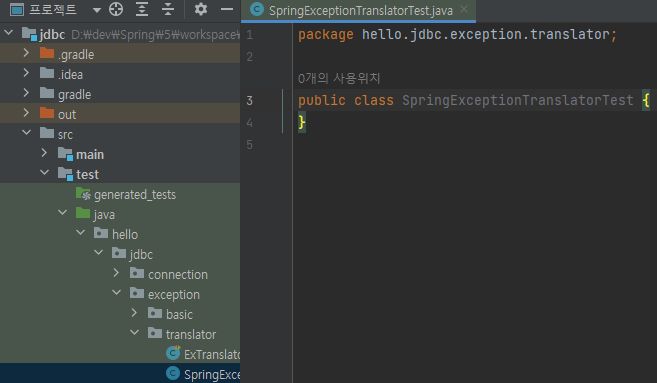Click the project view window icon

pos(17,9)
